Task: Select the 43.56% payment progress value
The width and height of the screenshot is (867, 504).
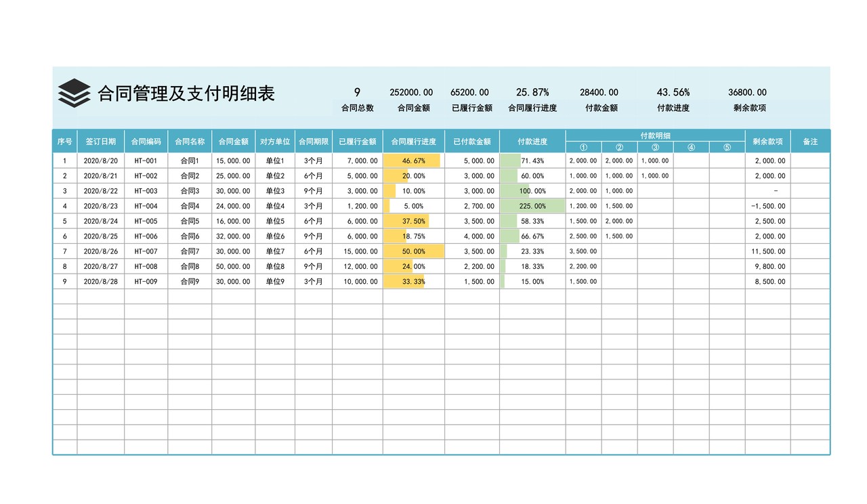Action: click(673, 93)
